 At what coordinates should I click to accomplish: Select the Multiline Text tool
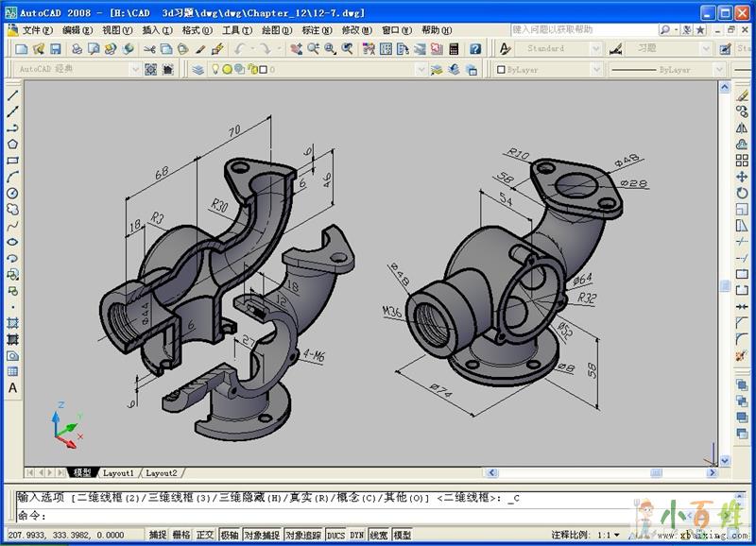(12, 387)
